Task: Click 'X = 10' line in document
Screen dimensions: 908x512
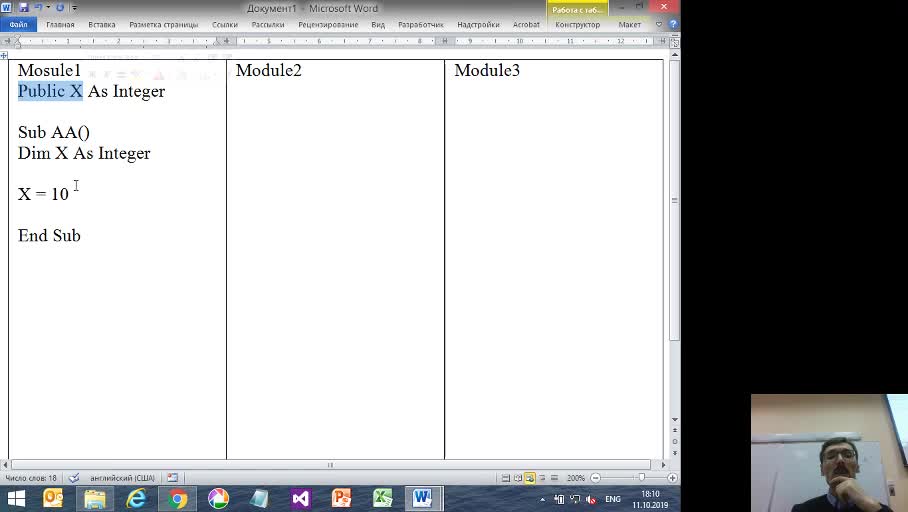Action: pos(43,194)
